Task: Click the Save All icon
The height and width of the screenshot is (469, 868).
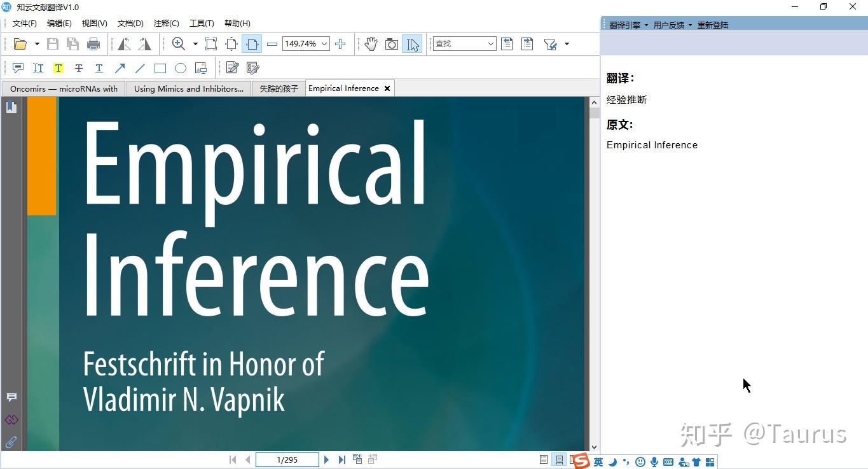Action: (x=73, y=44)
